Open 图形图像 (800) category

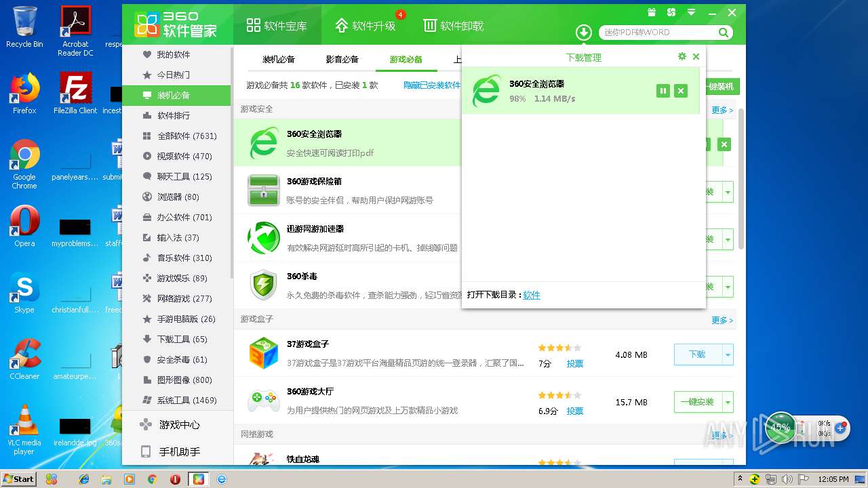tap(176, 380)
